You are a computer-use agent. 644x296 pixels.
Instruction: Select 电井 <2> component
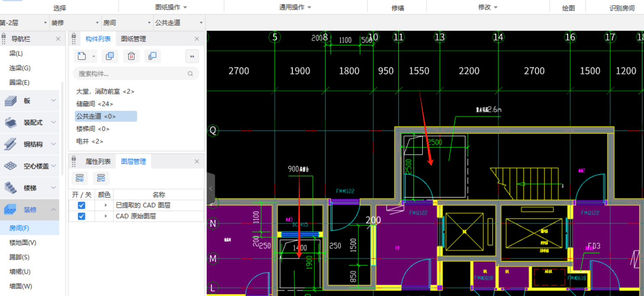[x=90, y=141]
